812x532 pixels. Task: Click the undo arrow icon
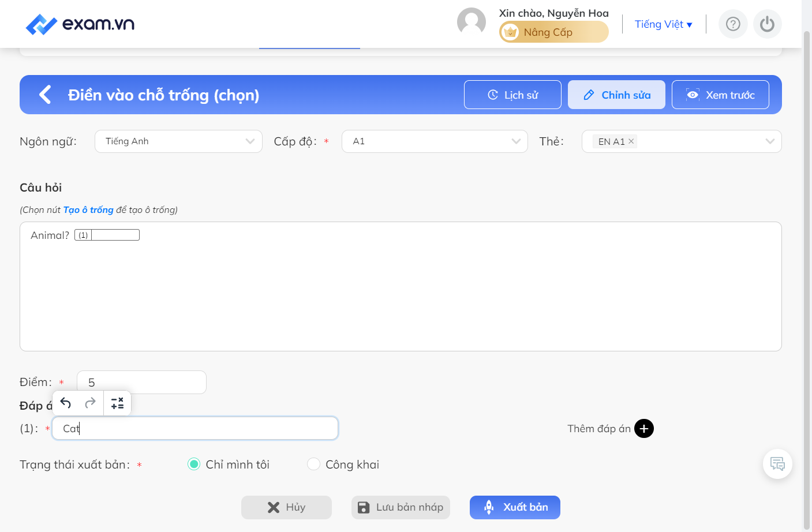pos(66,403)
